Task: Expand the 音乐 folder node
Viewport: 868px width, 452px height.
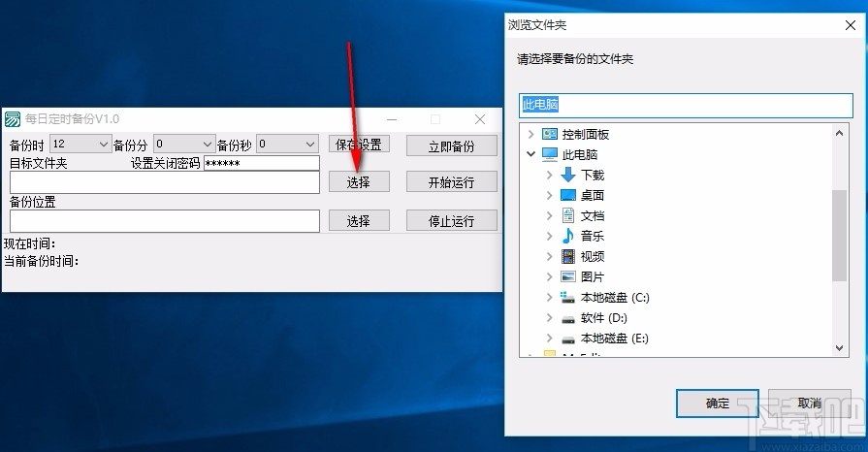Action: click(x=549, y=236)
